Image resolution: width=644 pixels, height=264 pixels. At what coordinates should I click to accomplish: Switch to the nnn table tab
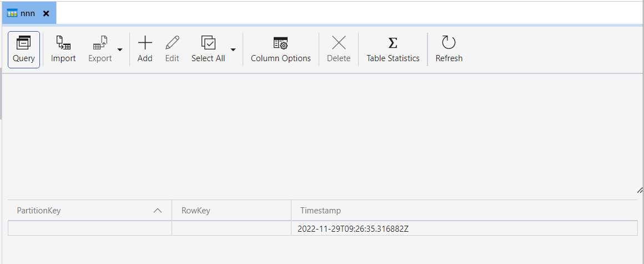tap(28, 13)
